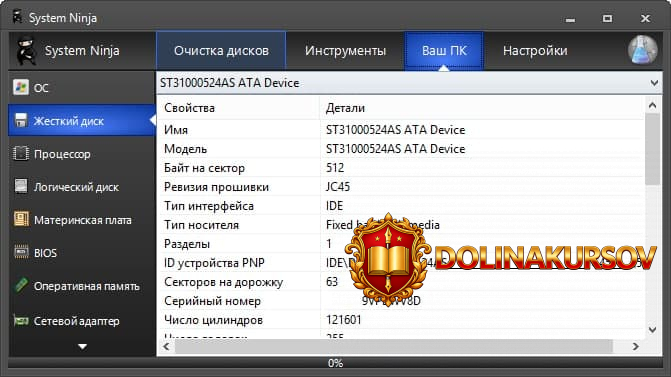The height and width of the screenshot is (377, 671).
Task: Open the Процессор chip icon
Action: click(21, 154)
